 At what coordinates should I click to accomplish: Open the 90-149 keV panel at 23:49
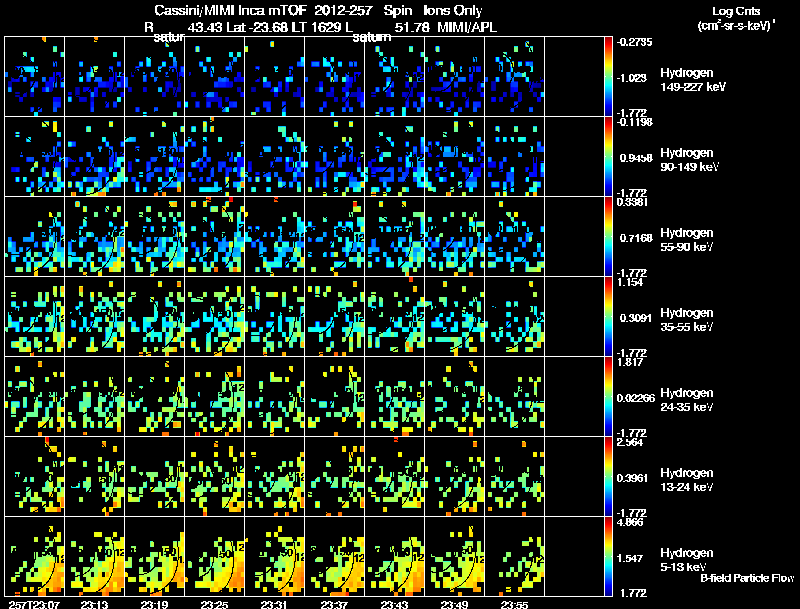click(x=454, y=157)
